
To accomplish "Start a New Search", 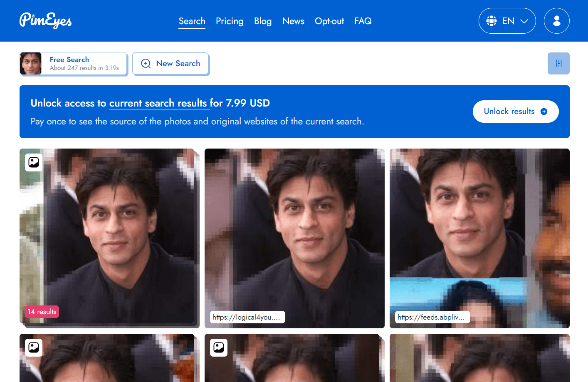I will [170, 63].
